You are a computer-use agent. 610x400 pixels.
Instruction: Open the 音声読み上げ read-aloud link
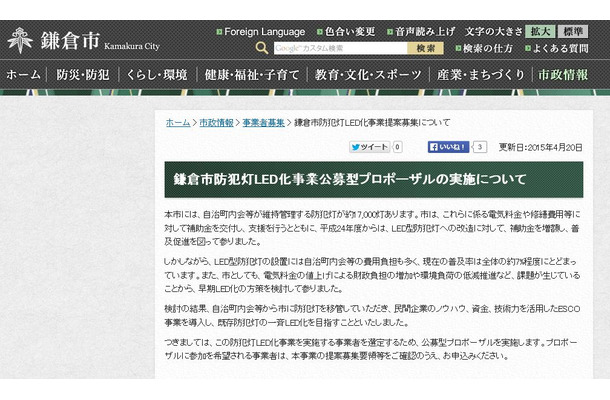coord(421,32)
